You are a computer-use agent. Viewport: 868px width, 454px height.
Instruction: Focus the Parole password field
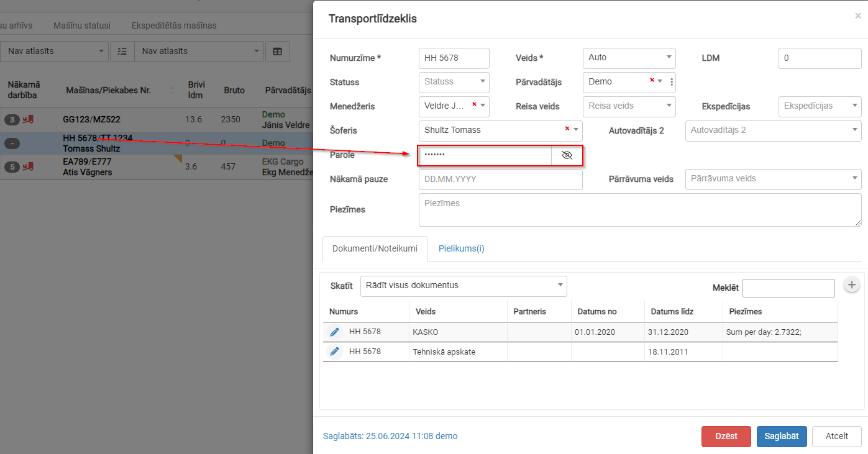485,155
